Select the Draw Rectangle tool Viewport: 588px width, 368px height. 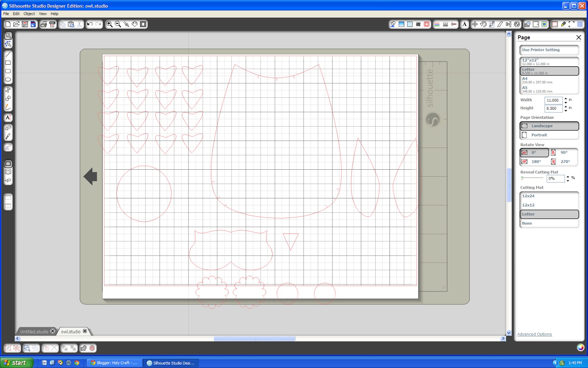click(x=8, y=63)
